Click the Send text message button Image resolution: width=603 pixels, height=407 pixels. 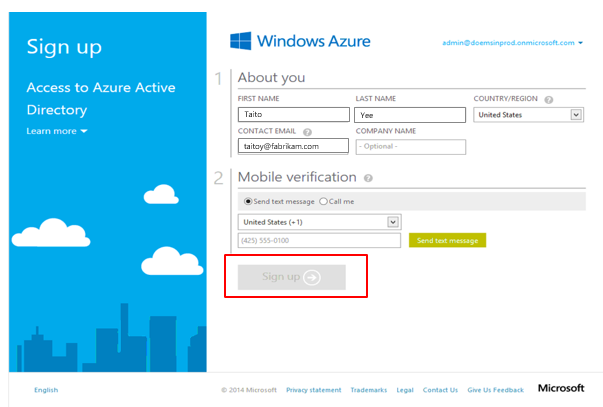447,240
